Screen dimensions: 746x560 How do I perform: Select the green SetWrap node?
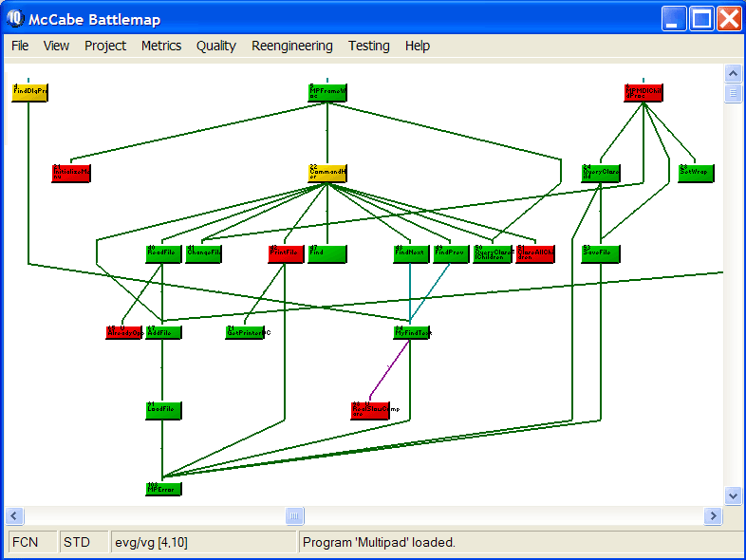[696, 173]
